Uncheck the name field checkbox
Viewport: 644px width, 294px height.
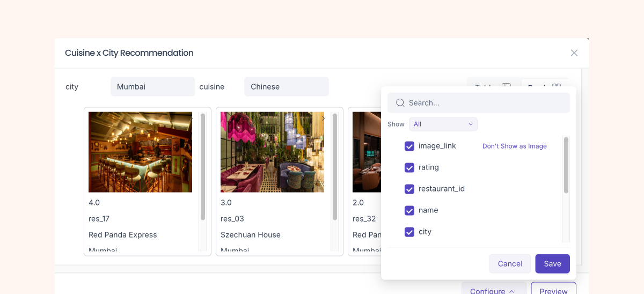409,210
